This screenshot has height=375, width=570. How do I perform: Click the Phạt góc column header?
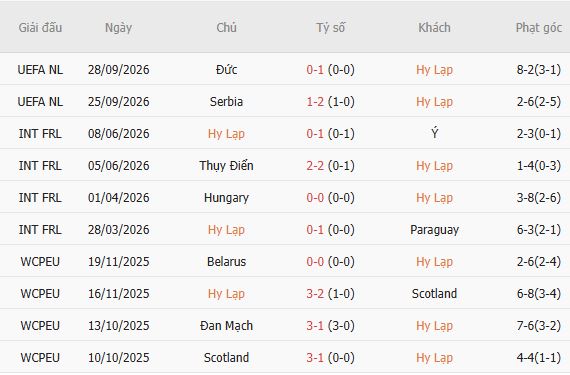[x=539, y=28]
